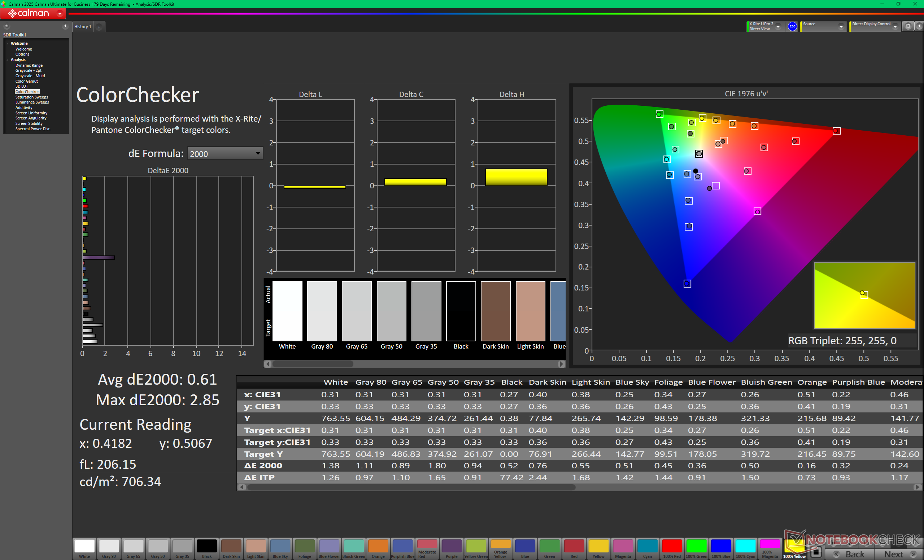Select the Black patch button

pos(206,548)
